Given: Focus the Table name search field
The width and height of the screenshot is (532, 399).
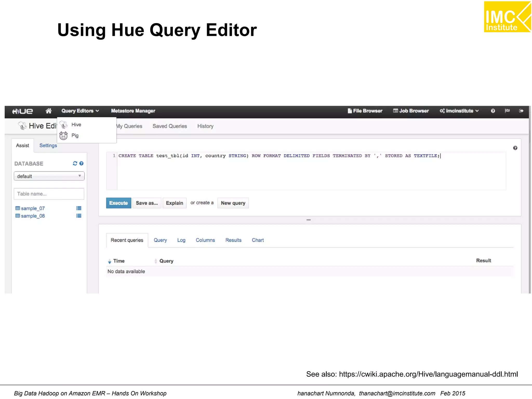Looking at the screenshot, I should point(49,194).
